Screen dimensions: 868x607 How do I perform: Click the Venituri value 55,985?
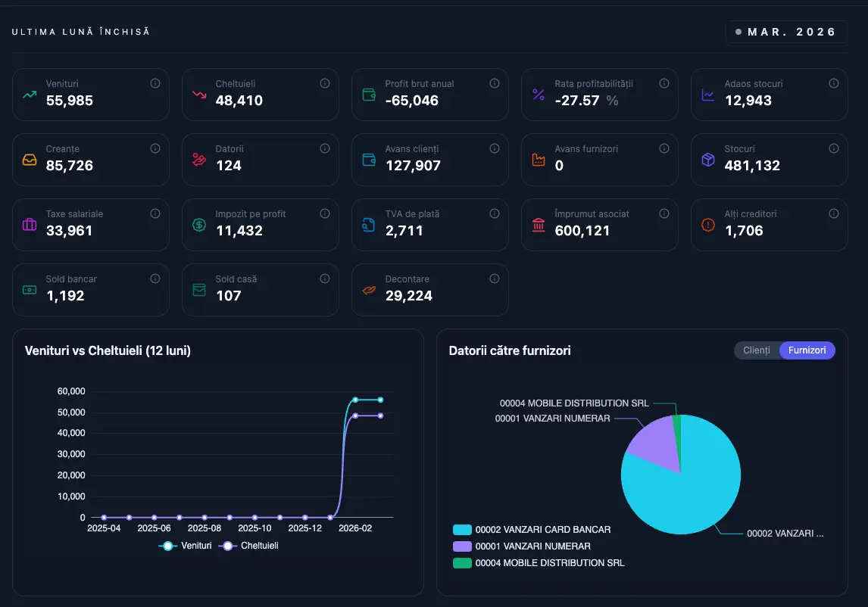(70, 101)
